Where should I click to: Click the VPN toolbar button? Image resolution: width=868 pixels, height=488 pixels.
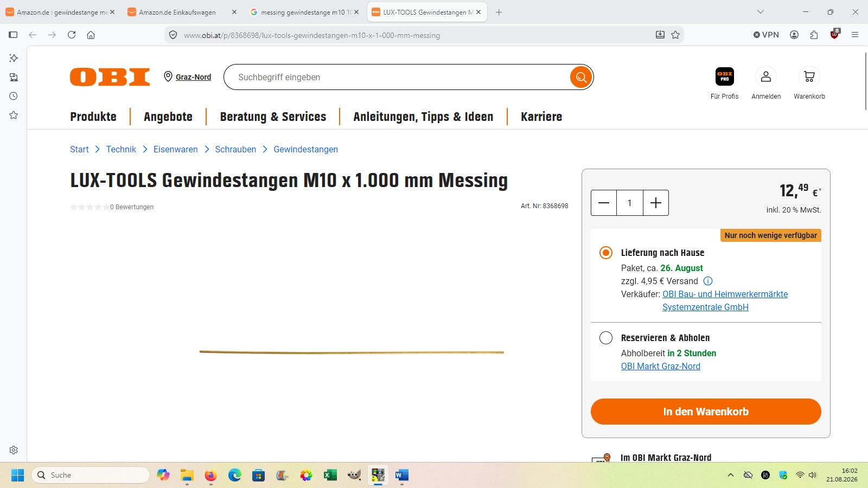click(x=766, y=35)
